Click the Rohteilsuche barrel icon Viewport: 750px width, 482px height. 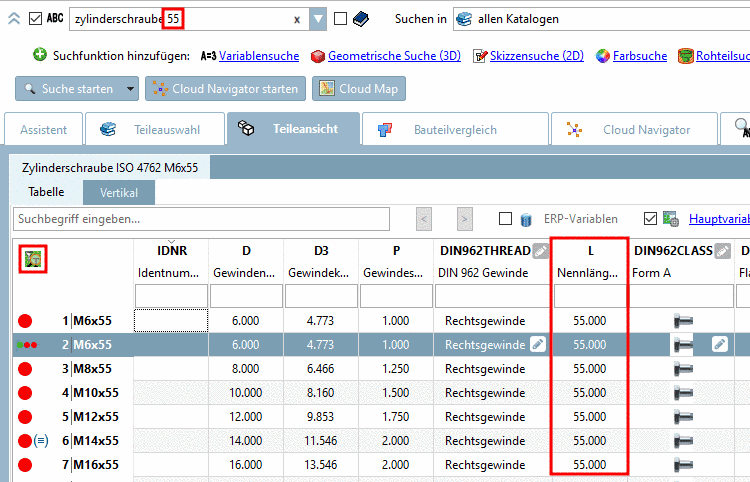coord(685,56)
